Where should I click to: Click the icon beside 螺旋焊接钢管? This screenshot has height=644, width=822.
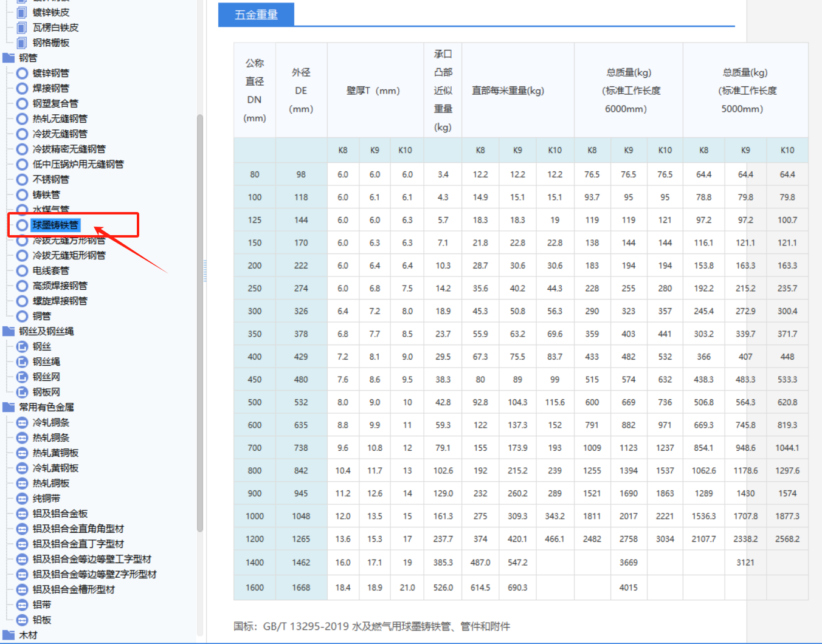tap(22, 301)
